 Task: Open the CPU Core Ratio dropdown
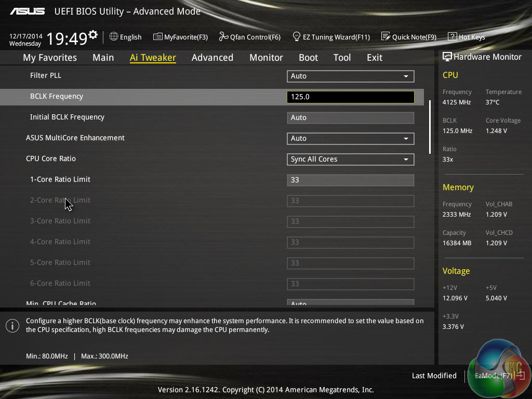click(351, 159)
